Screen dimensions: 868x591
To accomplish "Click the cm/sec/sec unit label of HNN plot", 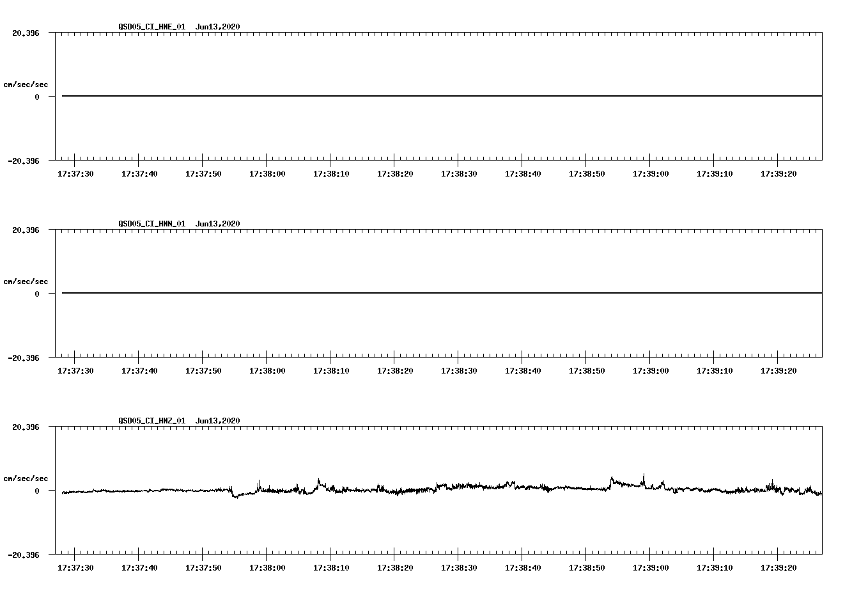I will click(x=26, y=281).
